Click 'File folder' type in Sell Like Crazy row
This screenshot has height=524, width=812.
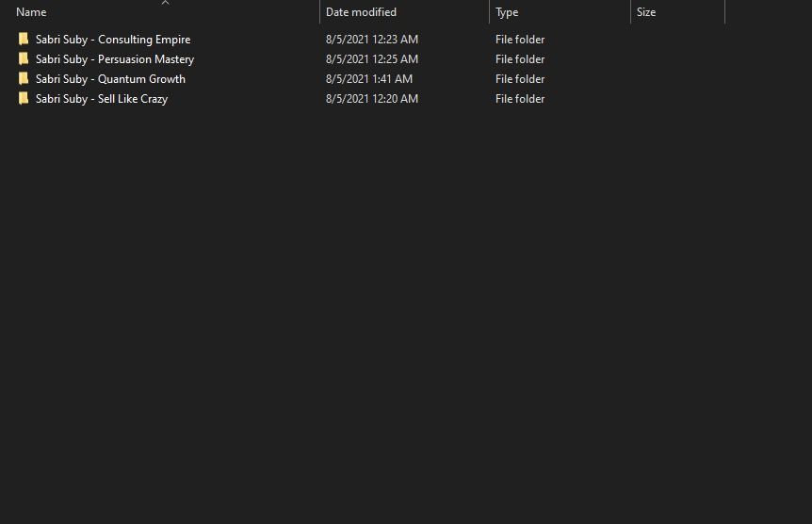click(520, 99)
